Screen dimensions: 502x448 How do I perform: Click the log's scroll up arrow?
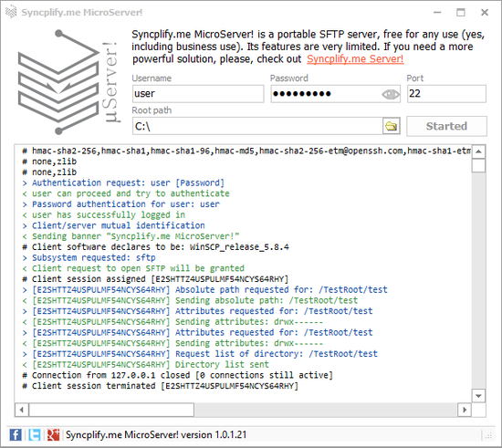[478, 151]
